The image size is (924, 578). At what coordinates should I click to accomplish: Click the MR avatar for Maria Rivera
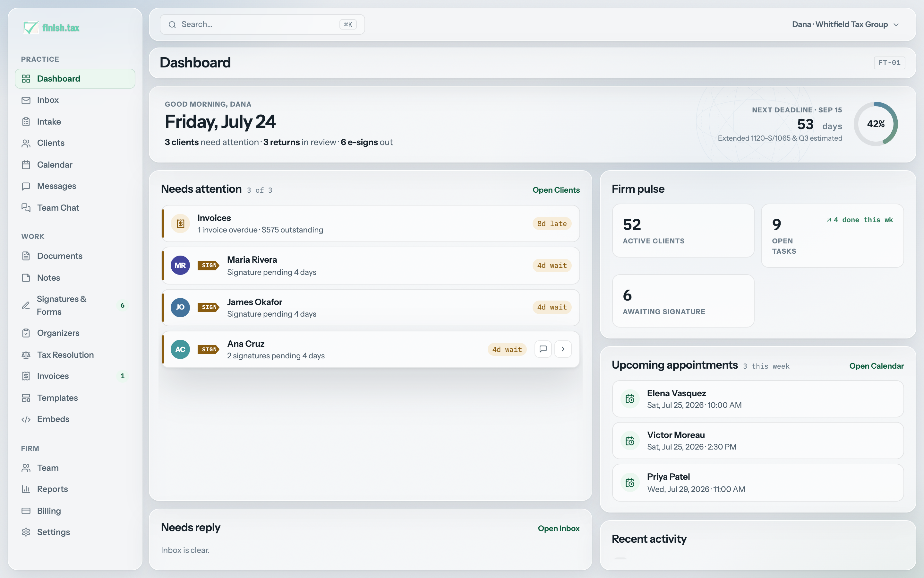(x=180, y=265)
